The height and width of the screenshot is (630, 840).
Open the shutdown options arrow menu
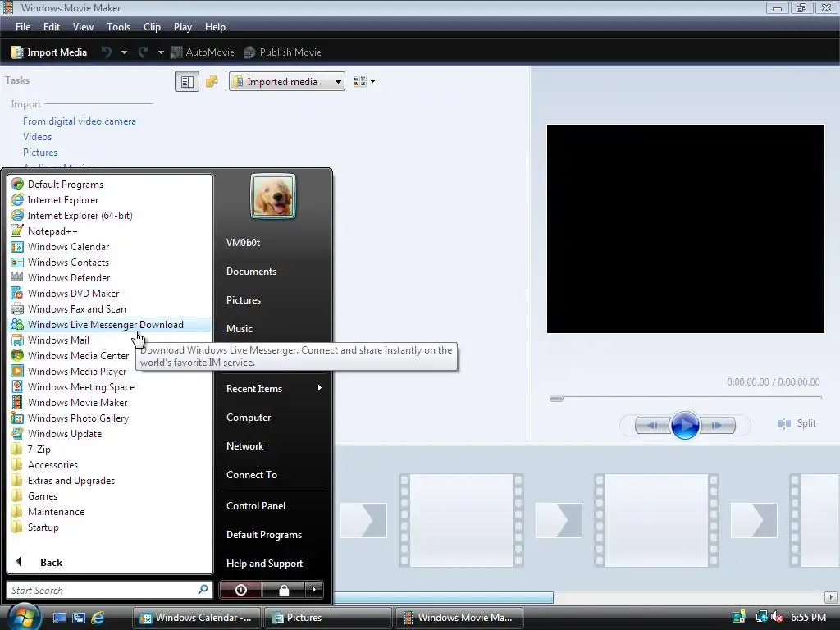[314, 590]
